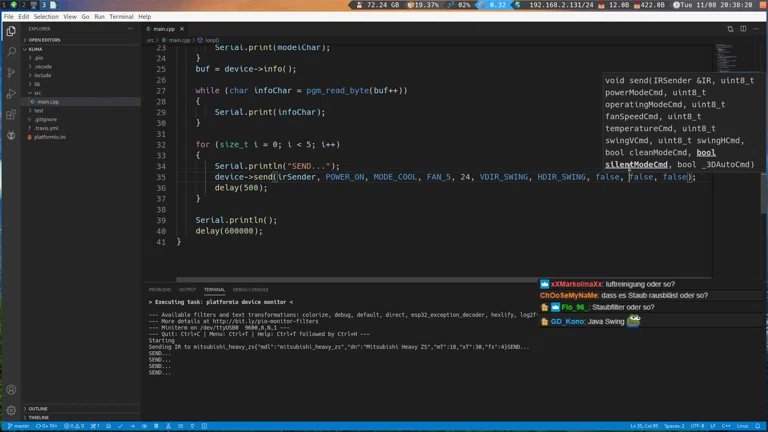Open the Accounts icon in activity bar
The width and height of the screenshot is (768, 432).
[11, 390]
